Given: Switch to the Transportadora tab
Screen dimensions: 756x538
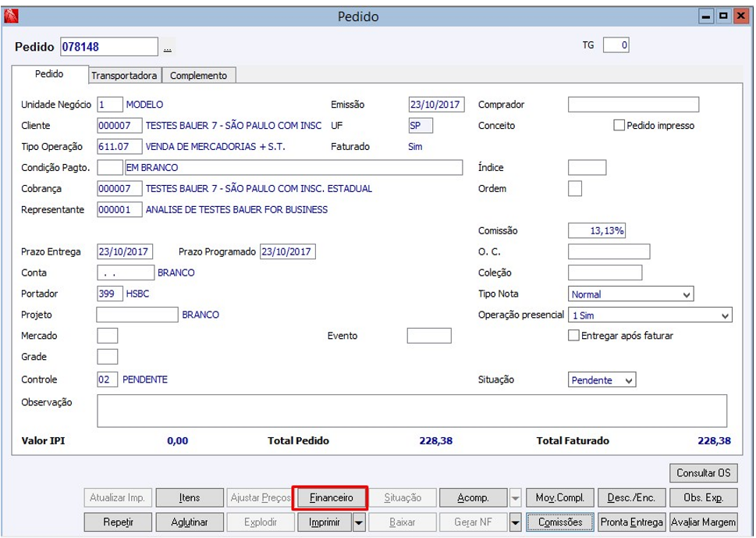Looking at the screenshot, I should 124,76.
